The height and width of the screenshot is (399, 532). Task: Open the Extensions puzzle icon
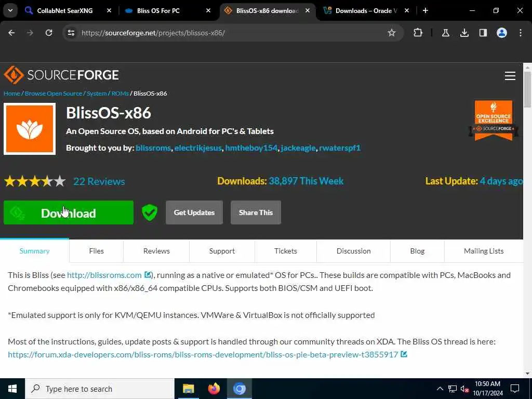click(418, 33)
